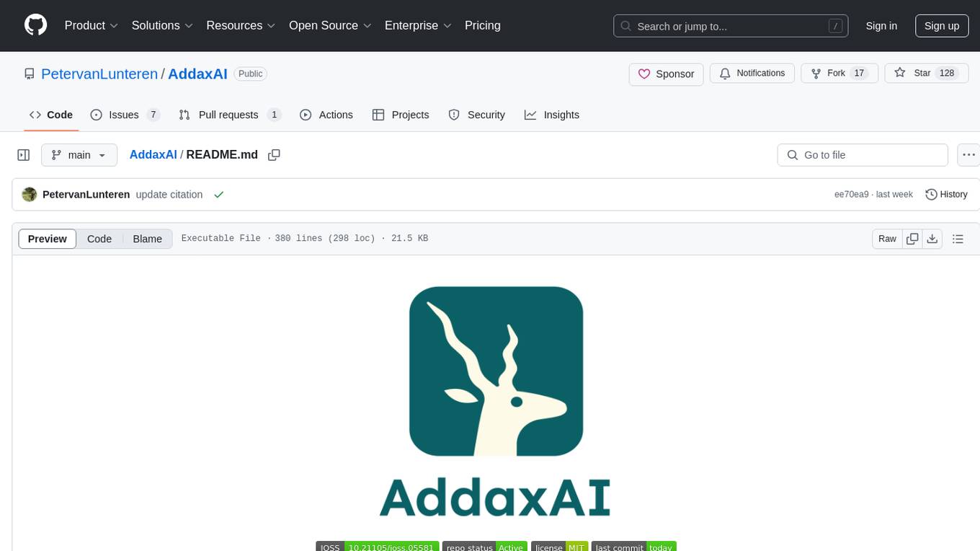Focus the Go to file field
Screen dimensions: 980x551
[x=863, y=155]
